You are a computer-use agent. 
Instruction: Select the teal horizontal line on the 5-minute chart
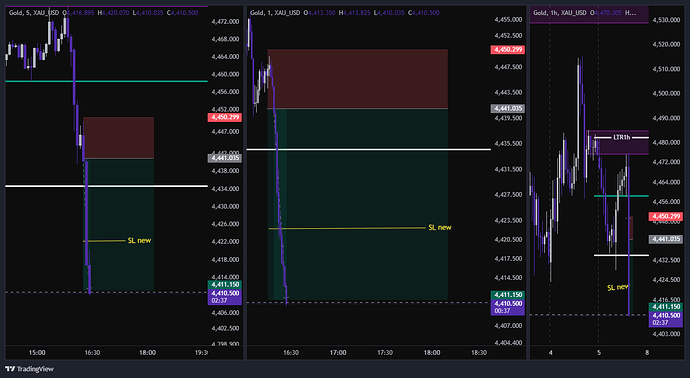106,81
